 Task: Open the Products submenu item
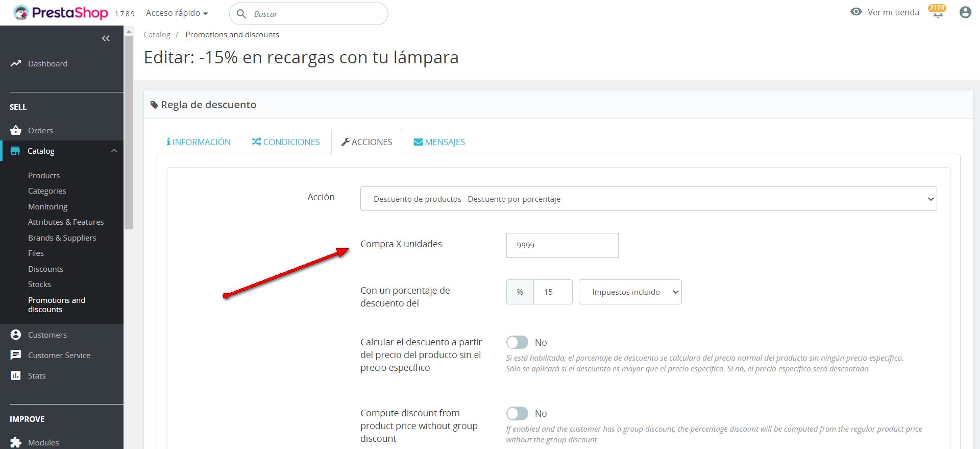tap(44, 175)
